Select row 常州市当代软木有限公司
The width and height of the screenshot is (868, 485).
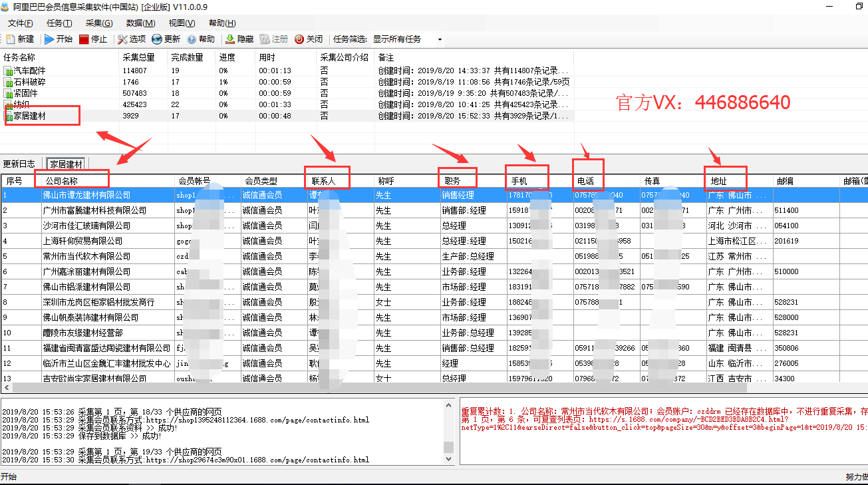pyautogui.click(x=434, y=256)
